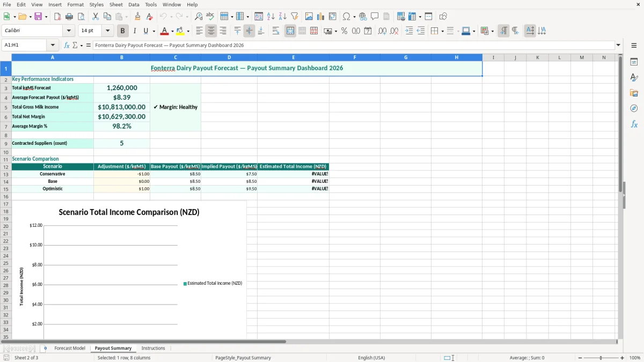Open the Print dialog icon
Screen dimensions: 644x362
click(69, 17)
